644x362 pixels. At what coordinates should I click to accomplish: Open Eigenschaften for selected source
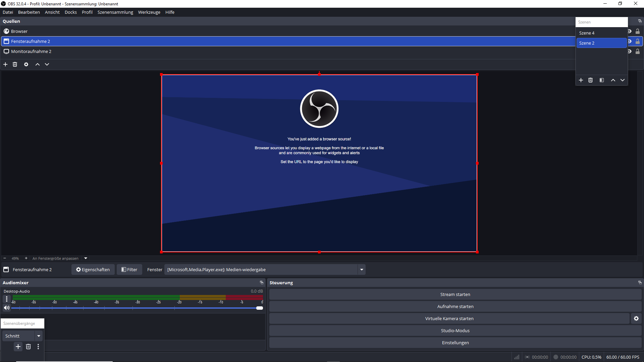pyautogui.click(x=93, y=269)
